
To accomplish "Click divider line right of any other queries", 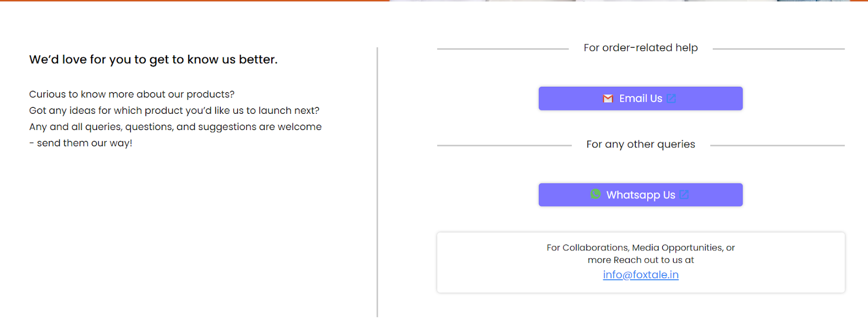I will pyautogui.click(x=777, y=145).
